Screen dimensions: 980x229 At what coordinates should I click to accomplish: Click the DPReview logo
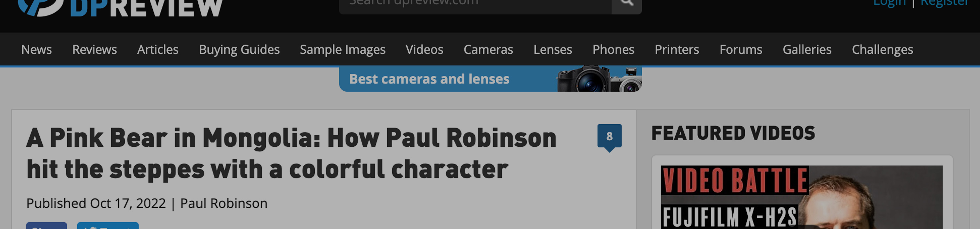tap(120, 8)
